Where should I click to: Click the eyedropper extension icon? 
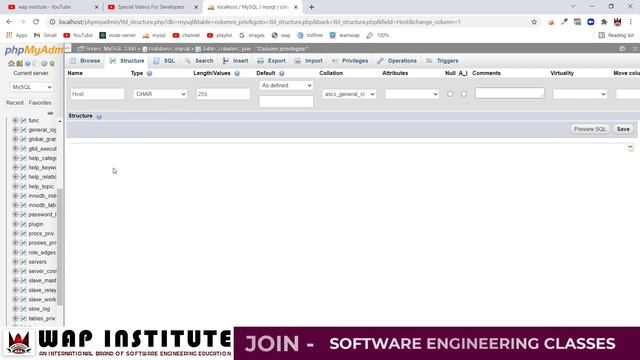[x=564, y=22]
